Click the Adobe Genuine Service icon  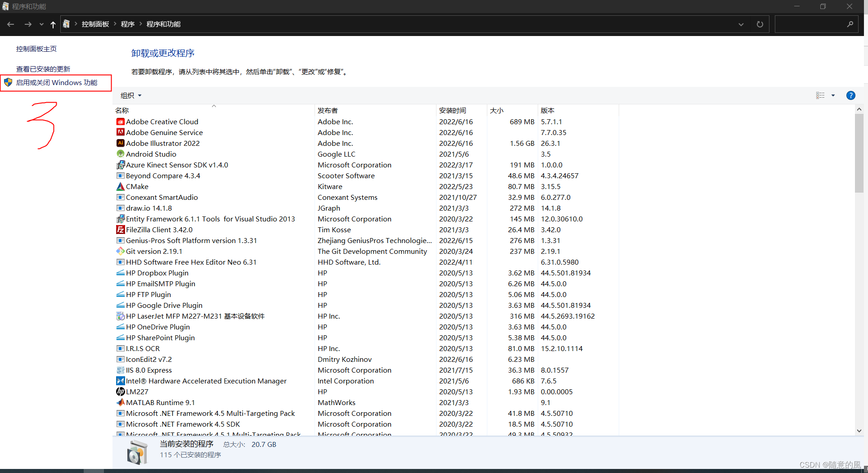pyautogui.click(x=120, y=132)
